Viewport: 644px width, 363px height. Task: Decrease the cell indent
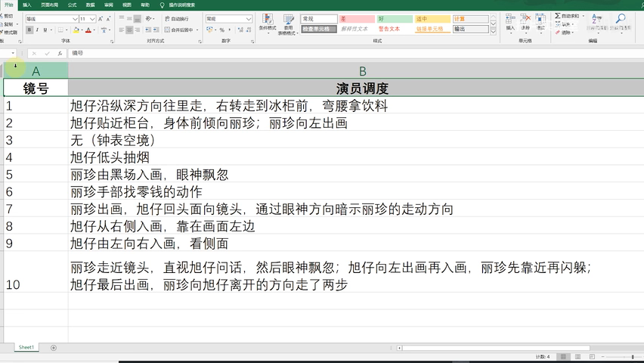tap(148, 29)
